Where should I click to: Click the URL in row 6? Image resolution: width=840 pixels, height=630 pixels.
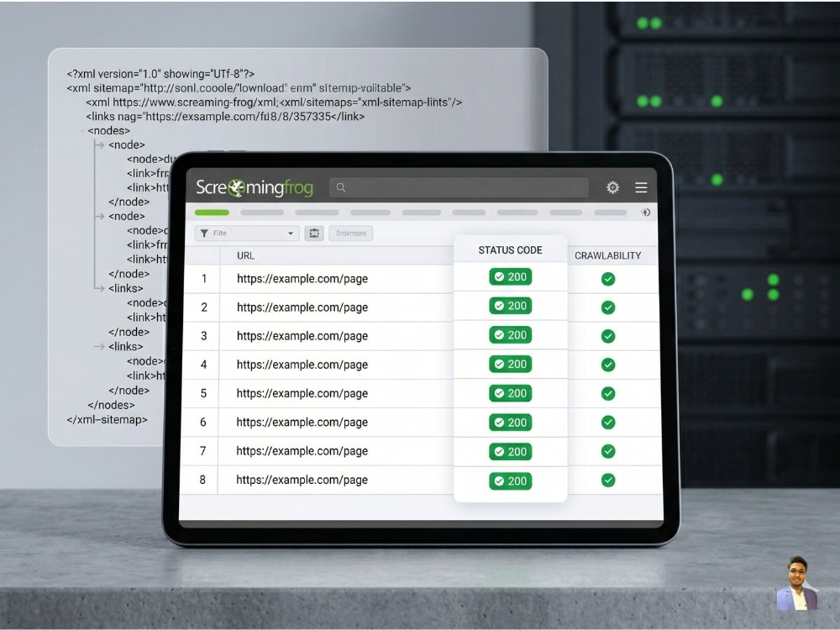[x=302, y=423]
